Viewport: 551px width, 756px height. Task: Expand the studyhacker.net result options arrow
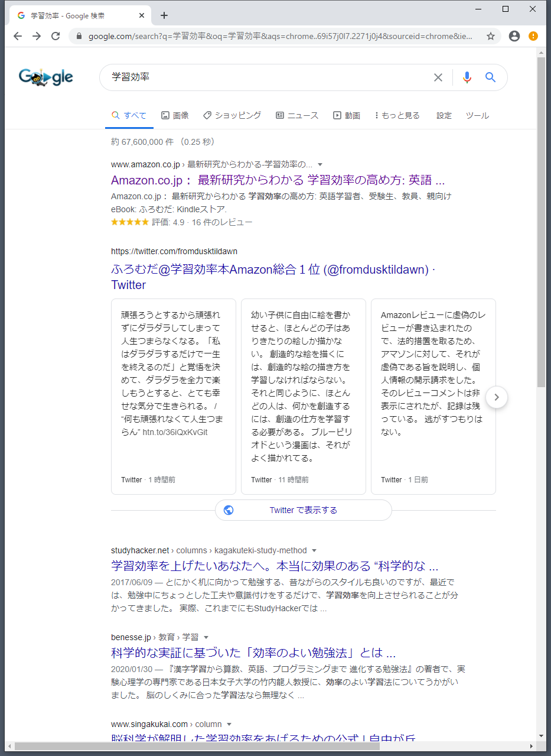coord(314,550)
